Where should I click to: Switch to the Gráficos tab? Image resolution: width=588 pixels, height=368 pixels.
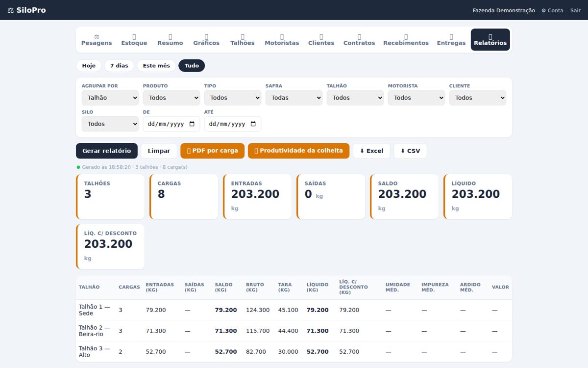(206, 40)
